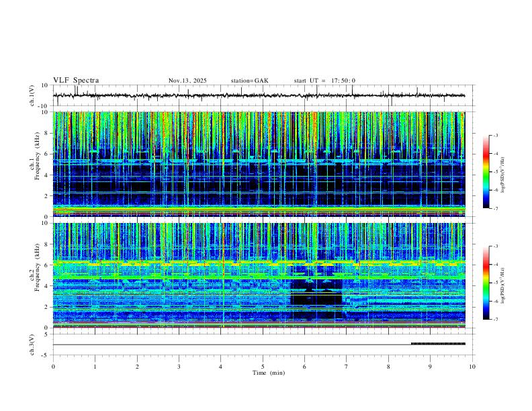Image resolution: width=532 pixels, height=411 pixels.
Task: Click time axis tick label "5"
Action: 263,367
